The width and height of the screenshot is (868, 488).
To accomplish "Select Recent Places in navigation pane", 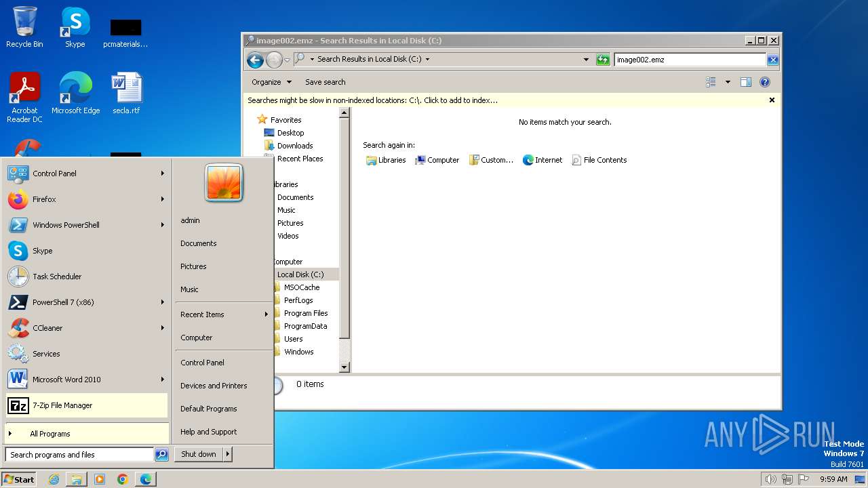I will (x=300, y=159).
